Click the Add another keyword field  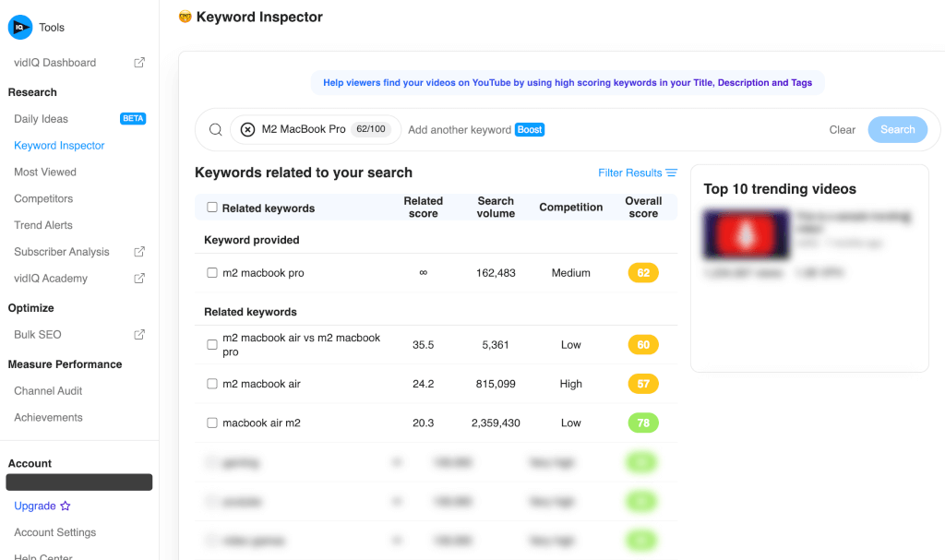(459, 130)
